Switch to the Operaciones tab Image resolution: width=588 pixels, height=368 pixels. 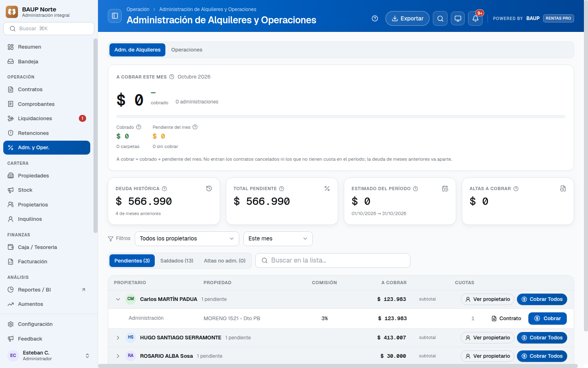point(187,50)
